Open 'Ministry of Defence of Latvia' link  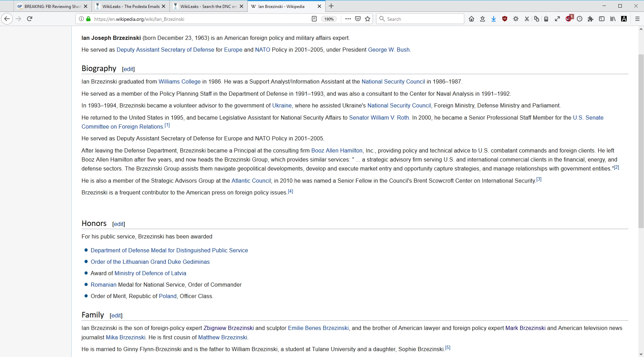pyautogui.click(x=150, y=273)
